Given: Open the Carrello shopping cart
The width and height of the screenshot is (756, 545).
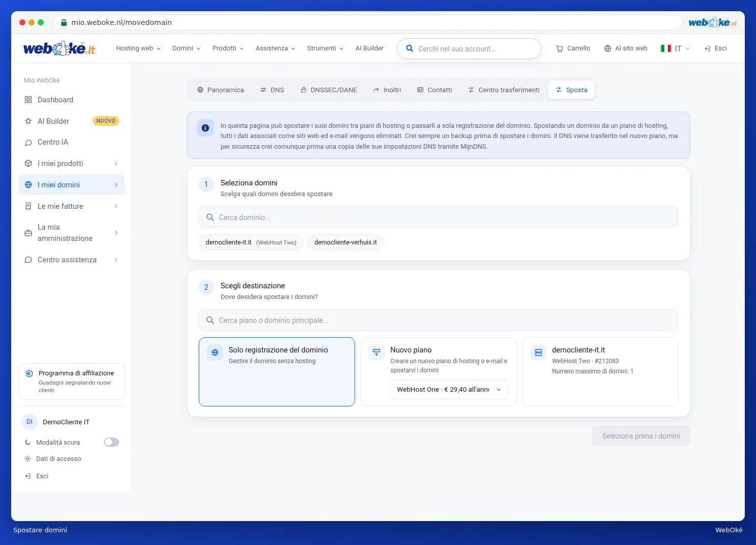Looking at the screenshot, I should [573, 48].
